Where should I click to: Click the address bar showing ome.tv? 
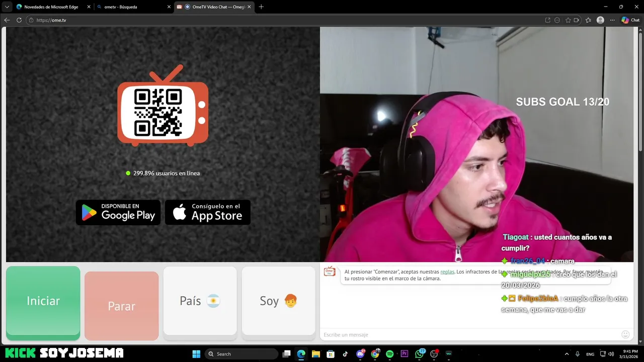point(287,20)
